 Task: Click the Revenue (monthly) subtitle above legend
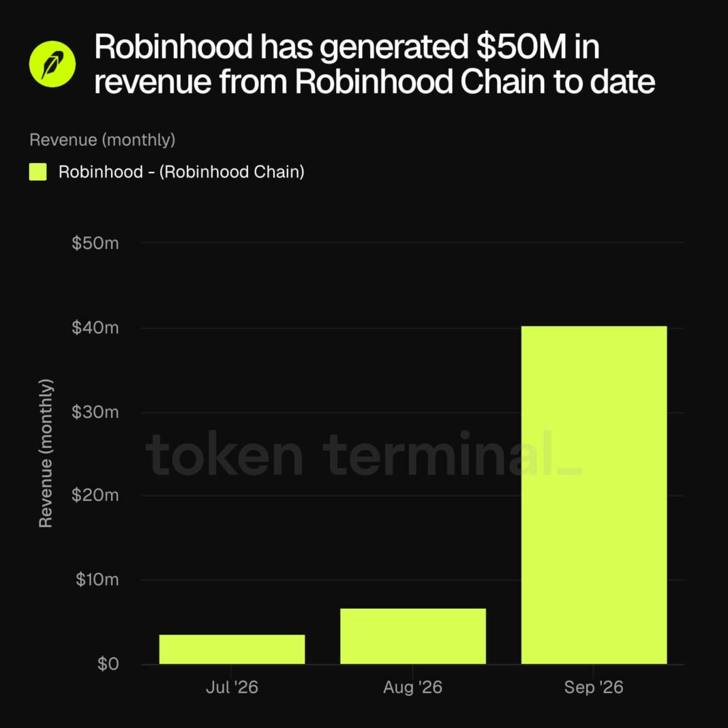pyautogui.click(x=102, y=140)
